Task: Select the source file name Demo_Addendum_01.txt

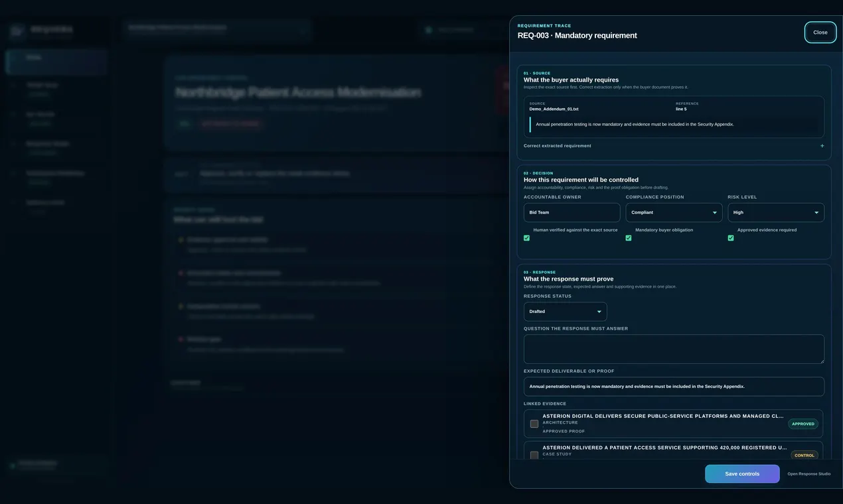Action: click(554, 109)
